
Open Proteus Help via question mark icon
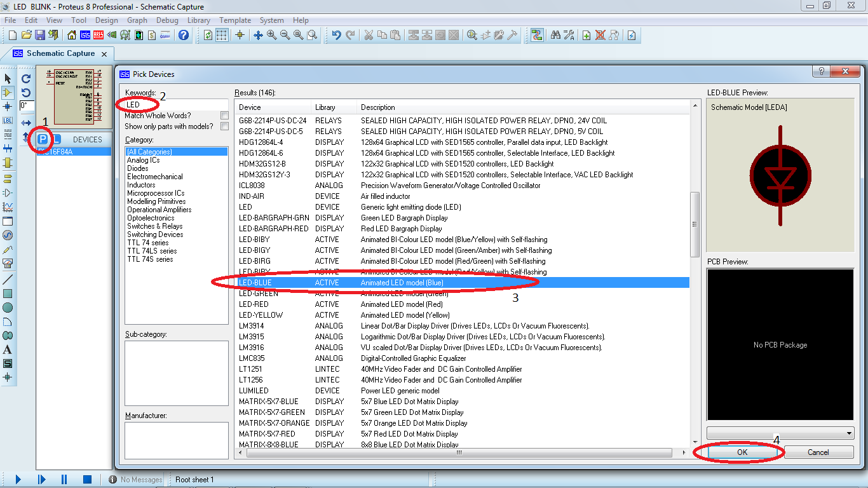(x=184, y=36)
